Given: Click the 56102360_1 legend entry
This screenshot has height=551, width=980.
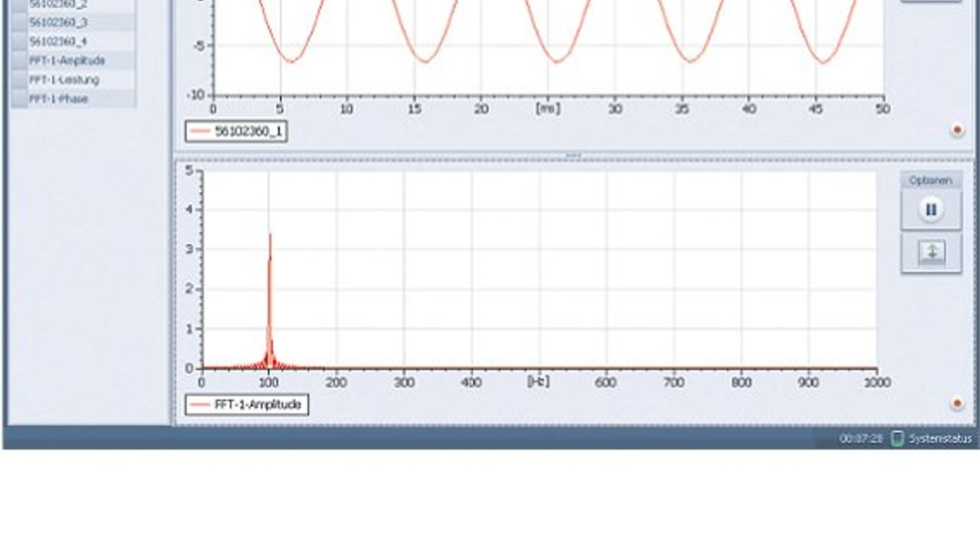Looking at the screenshot, I should [x=236, y=131].
